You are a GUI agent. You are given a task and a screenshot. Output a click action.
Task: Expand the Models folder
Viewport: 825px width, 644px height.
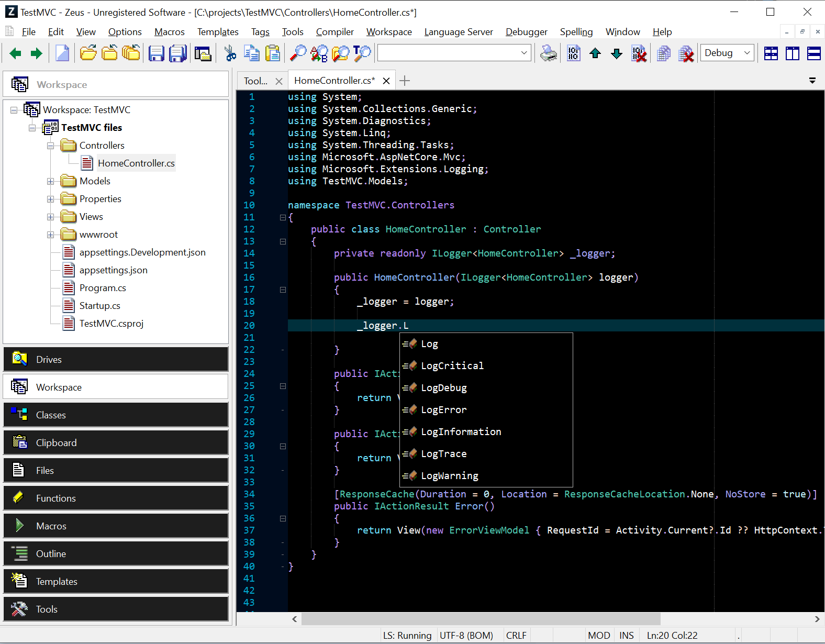click(51, 181)
